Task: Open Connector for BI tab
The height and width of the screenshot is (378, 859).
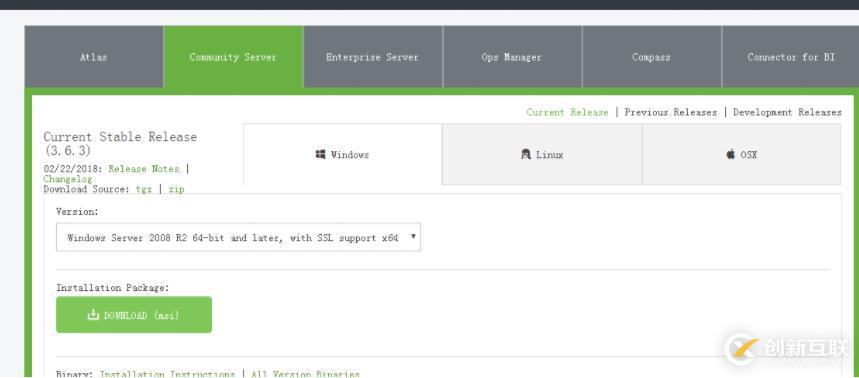Action: pyautogui.click(x=791, y=57)
